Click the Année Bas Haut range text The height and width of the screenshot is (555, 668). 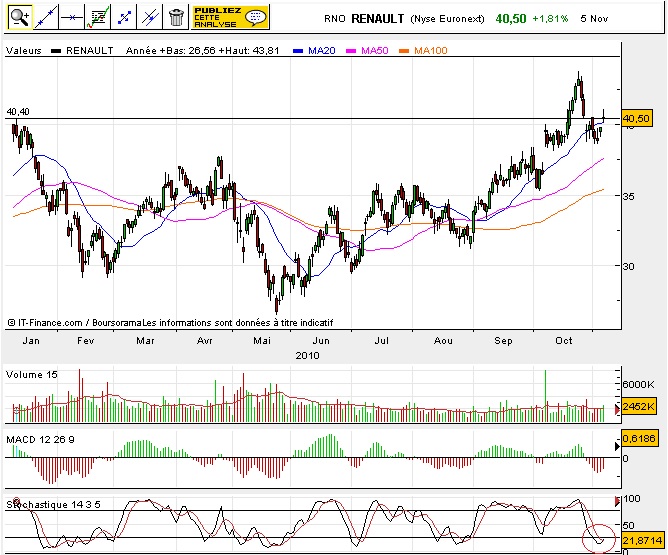(203, 51)
